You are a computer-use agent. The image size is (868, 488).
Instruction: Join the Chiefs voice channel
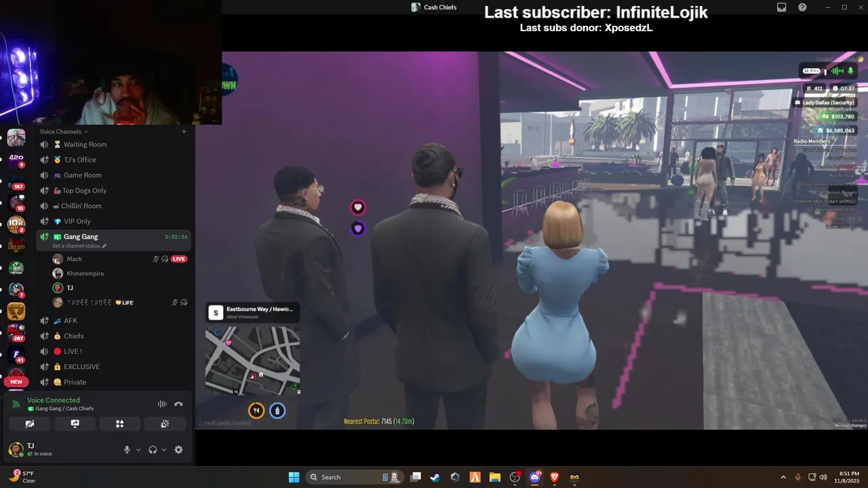[114, 336]
